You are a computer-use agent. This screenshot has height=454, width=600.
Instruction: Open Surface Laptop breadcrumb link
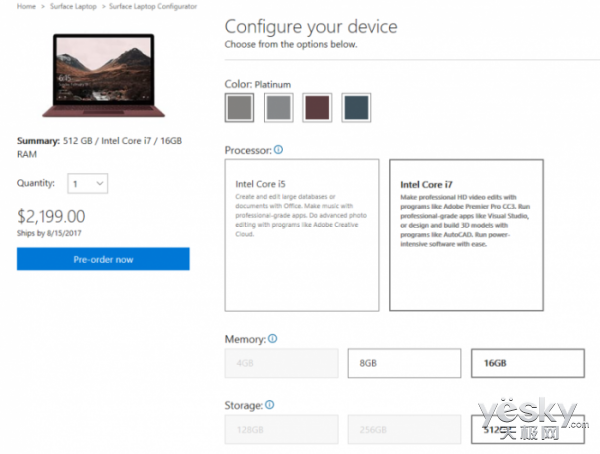[73, 7]
